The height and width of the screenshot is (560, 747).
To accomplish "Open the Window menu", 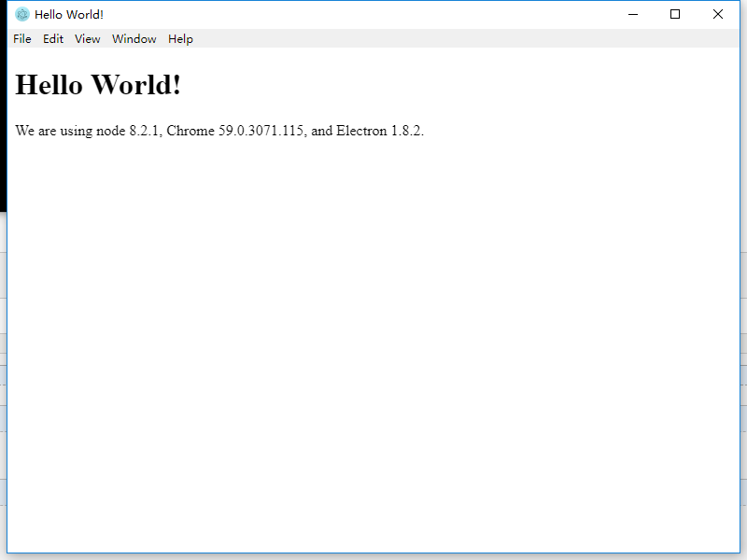I will [134, 39].
